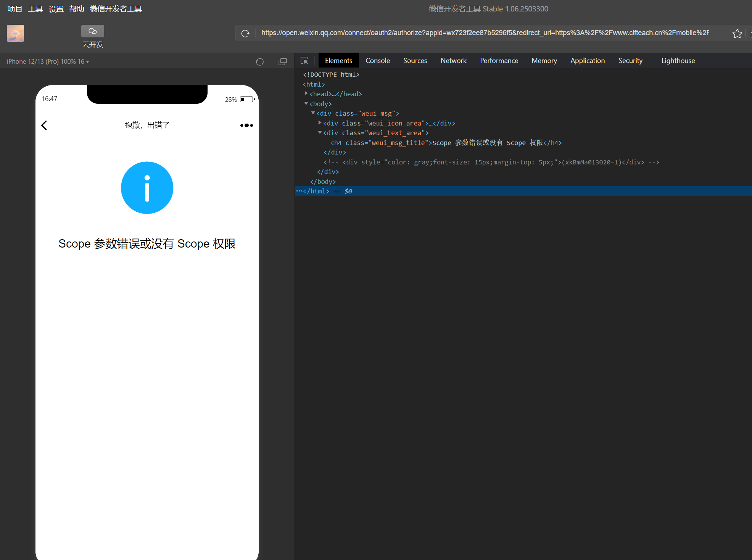Tap the three-dot more menu in simulator
This screenshot has width=752, height=560.
coord(246,125)
